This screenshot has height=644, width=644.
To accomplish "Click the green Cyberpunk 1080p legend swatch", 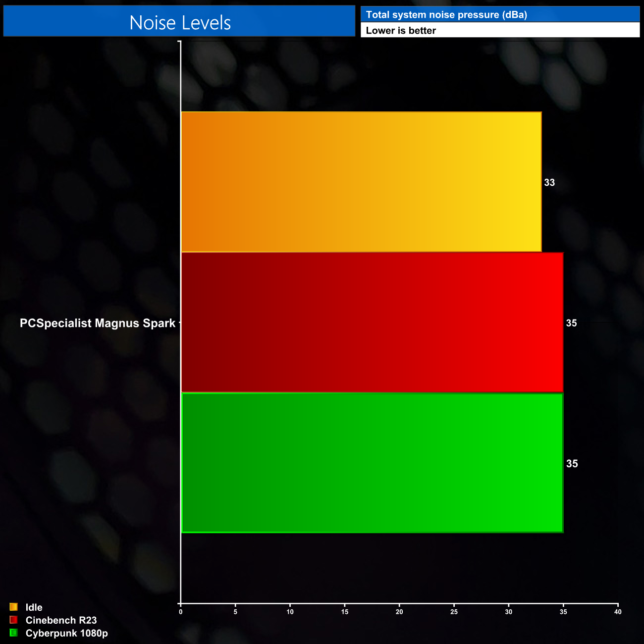I will point(13,633).
